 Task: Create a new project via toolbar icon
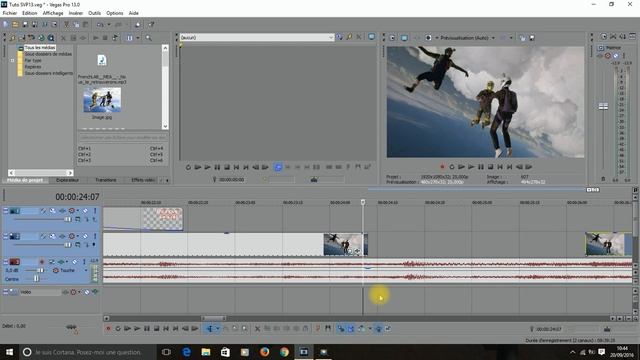[6, 24]
